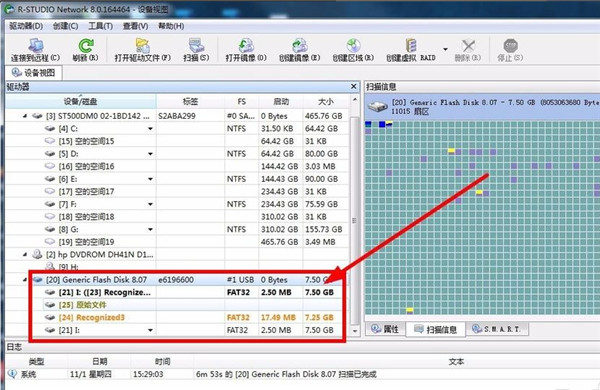The image size is (600, 390).
Task: Switch to the Scan Information tab at bottom
Action: (435, 329)
